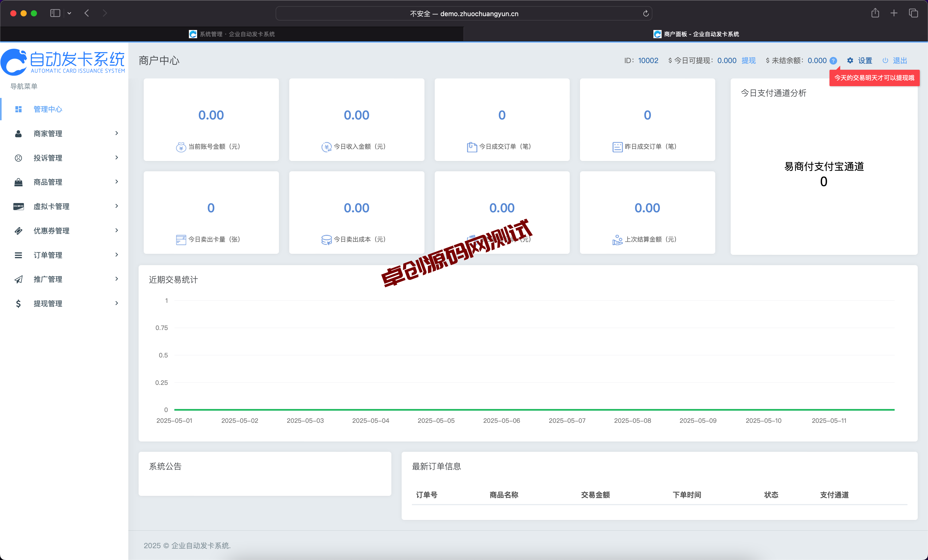Image resolution: width=928 pixels, height=560 pixels.
Task: Open the Safari share menu
Action: tap(875, 13)
